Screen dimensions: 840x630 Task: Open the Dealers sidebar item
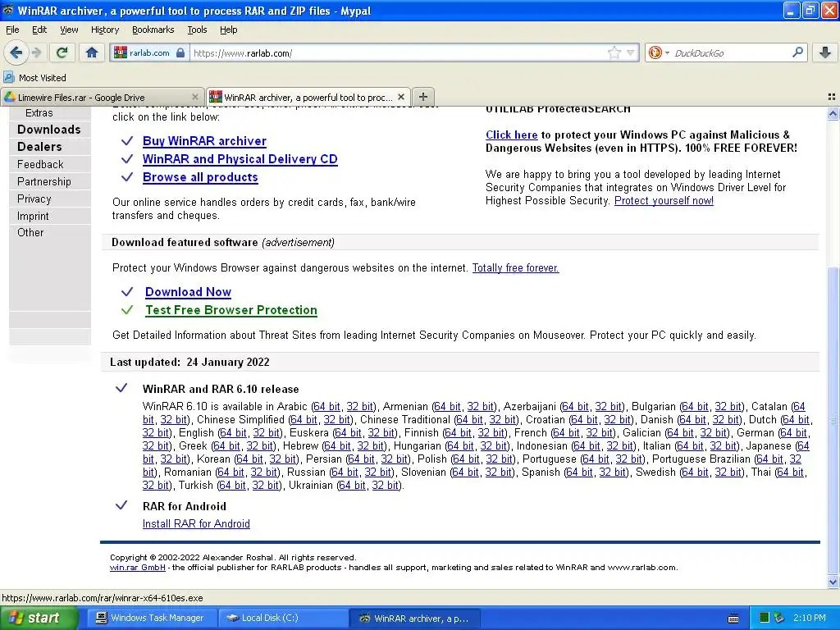pyautogui.click(x=39, y=146)
